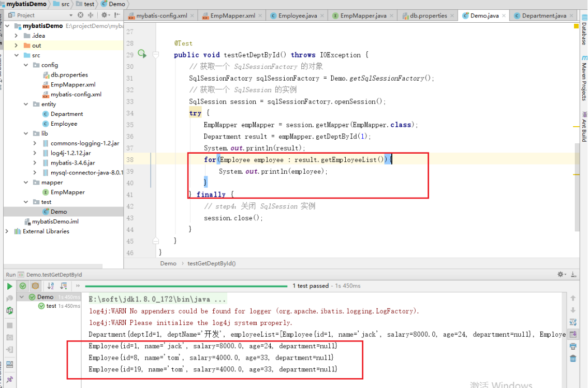Open the Run panel gear settings
The image size is (588, 388).
pyautogui.click(x=561, y=274)
